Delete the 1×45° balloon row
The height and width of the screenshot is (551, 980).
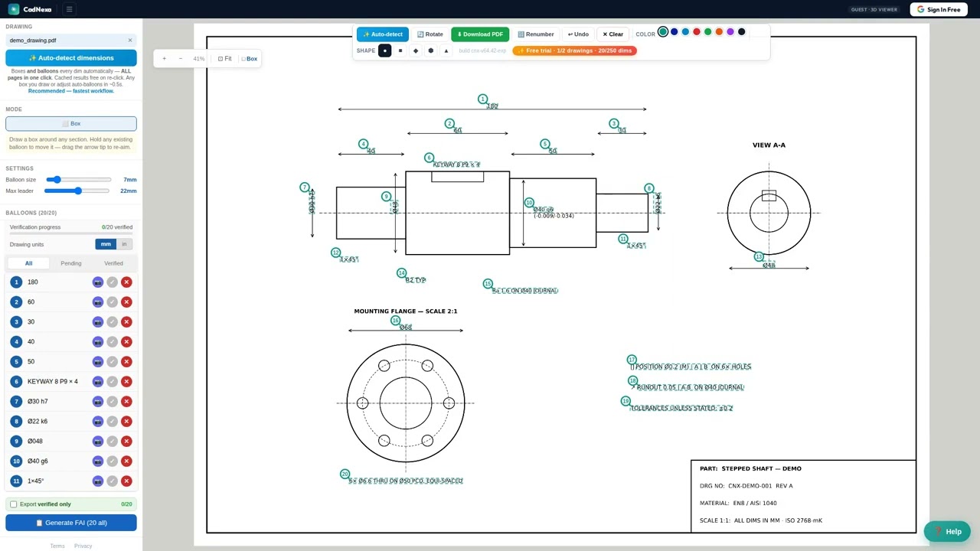coord(126,481)
